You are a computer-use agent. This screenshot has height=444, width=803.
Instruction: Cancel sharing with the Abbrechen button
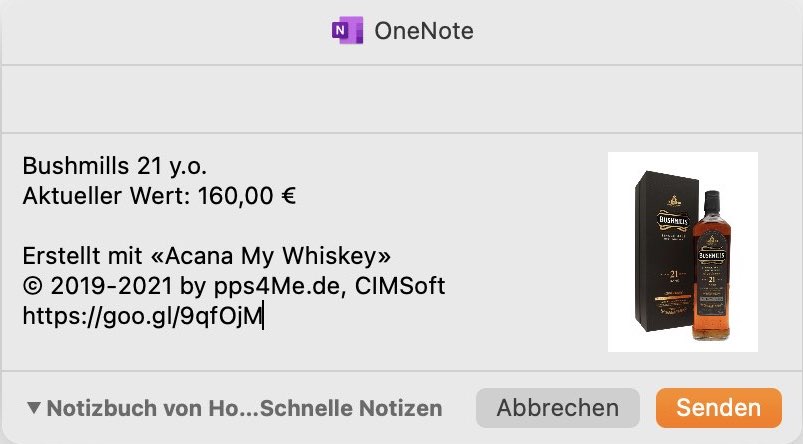(x=558, y=408)
